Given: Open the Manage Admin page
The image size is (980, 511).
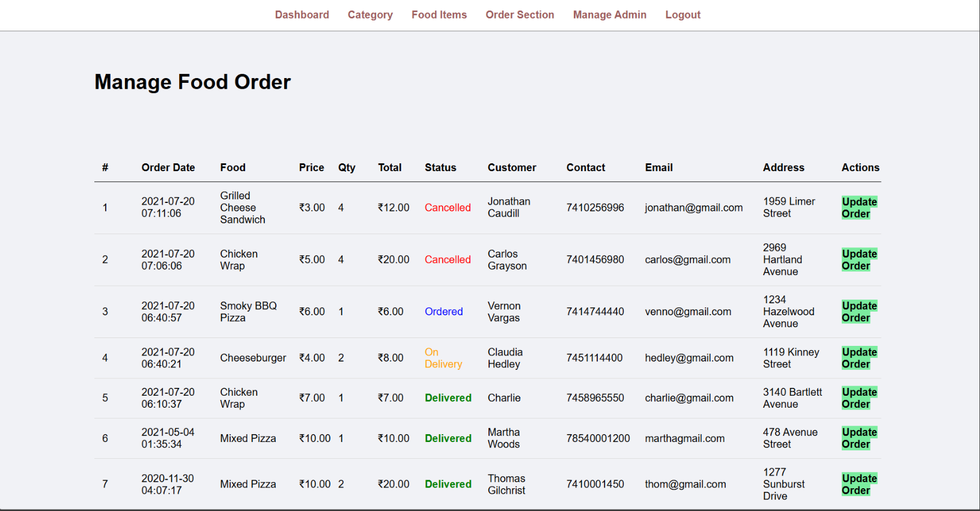Looking at the screenshot, I should 609,15.
